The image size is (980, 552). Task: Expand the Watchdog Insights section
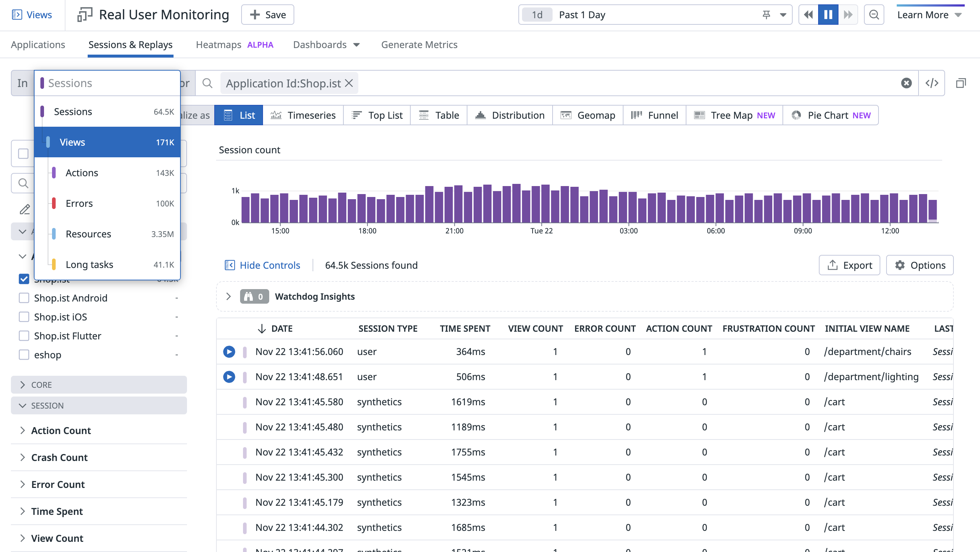tap(228, 296)
